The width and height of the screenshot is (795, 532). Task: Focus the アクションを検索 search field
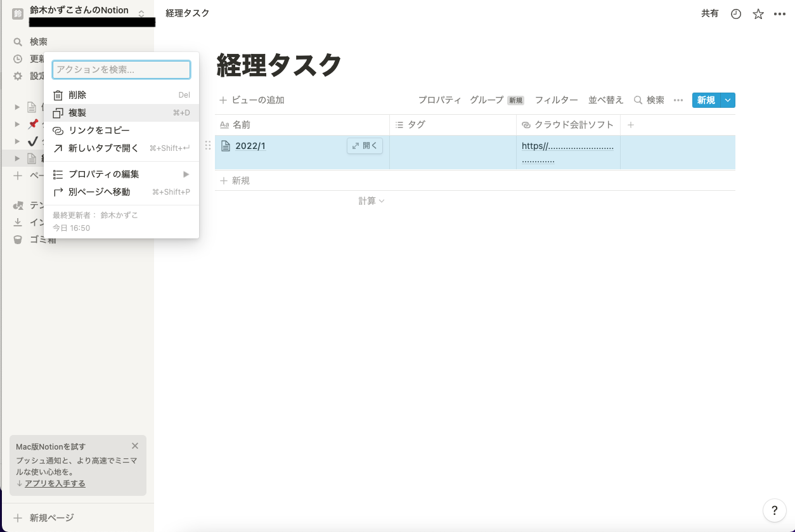[x=122, y=70]
